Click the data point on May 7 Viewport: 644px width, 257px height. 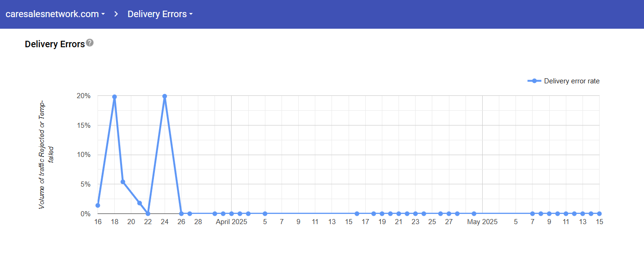click(533, 213)
